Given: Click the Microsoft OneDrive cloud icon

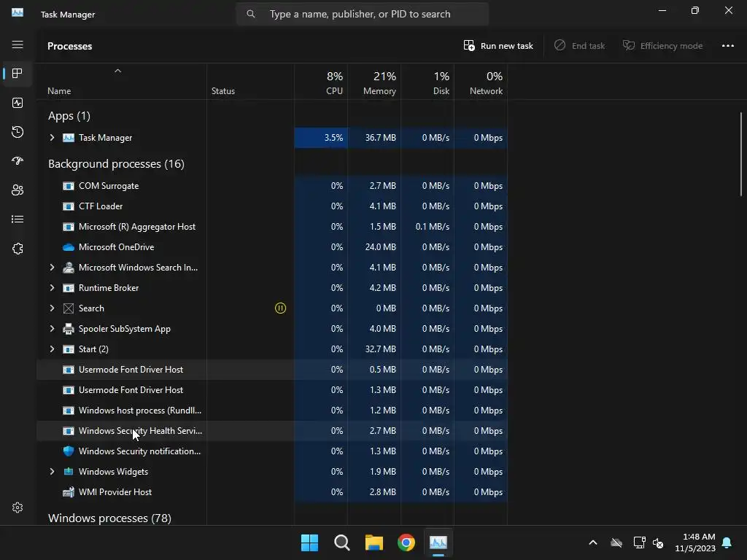Looking at the screenshot, I should point(69,247).
